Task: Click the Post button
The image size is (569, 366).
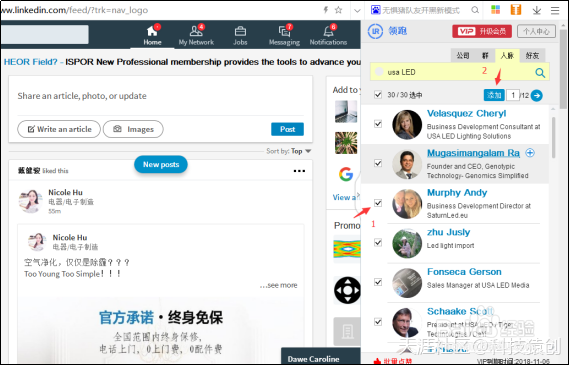Action: coord(287,129)
